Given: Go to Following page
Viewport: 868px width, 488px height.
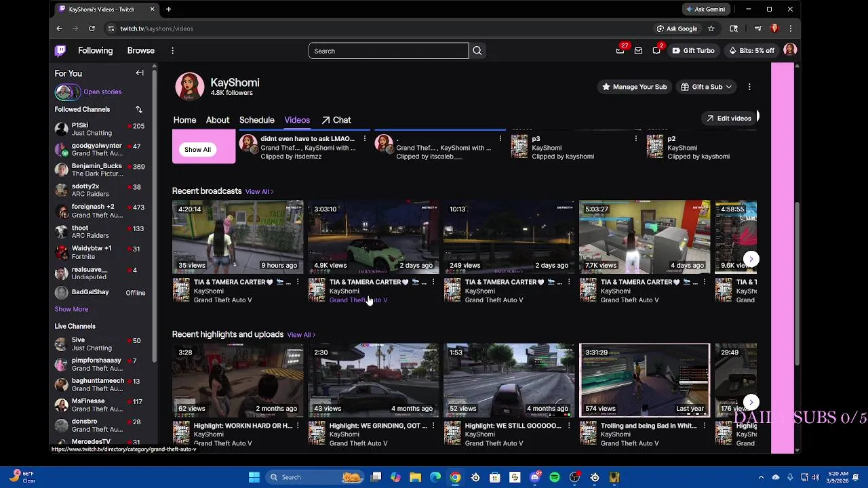Looking at the screenshot, I should pyautogui.click(x=95, y=50).
